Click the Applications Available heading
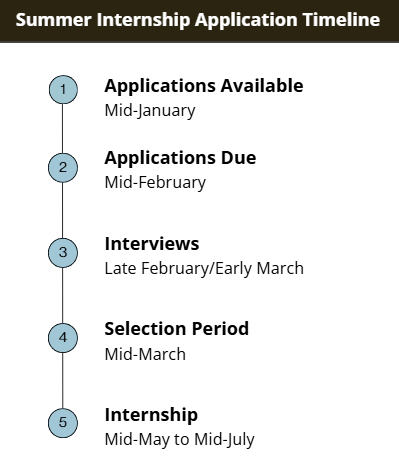The image size is (399, 465). tap(204, 86)
